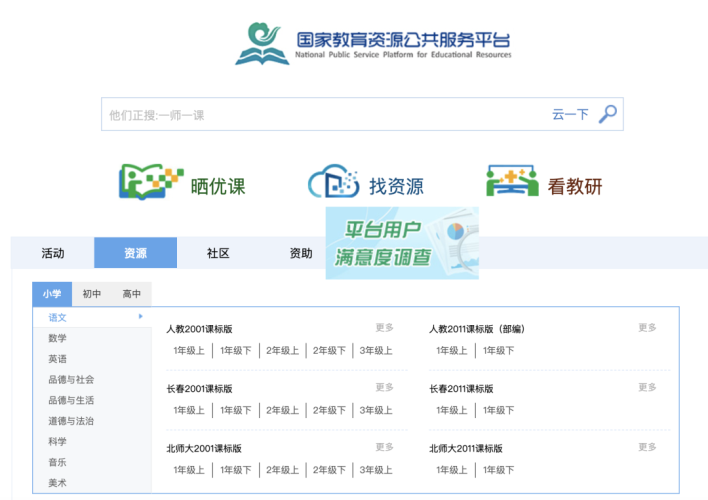Choose 数学 in the subject list
The width and height of the screenshot is (708, 500).
pos(58,338)
